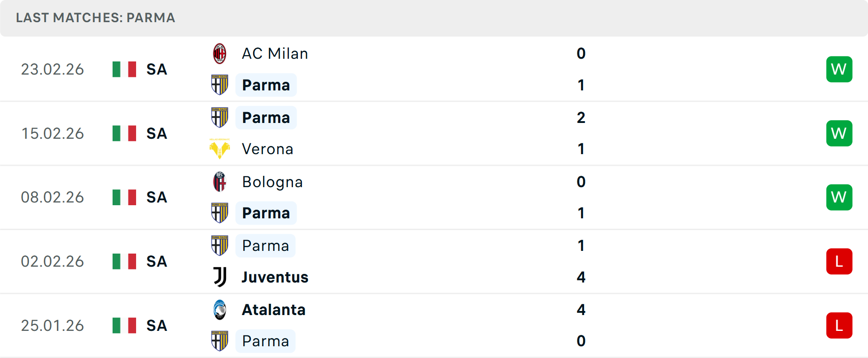The image size is (868, 358).
Task: Open the SA league label beside 08.02.26
Action: [x=156, y=197]
